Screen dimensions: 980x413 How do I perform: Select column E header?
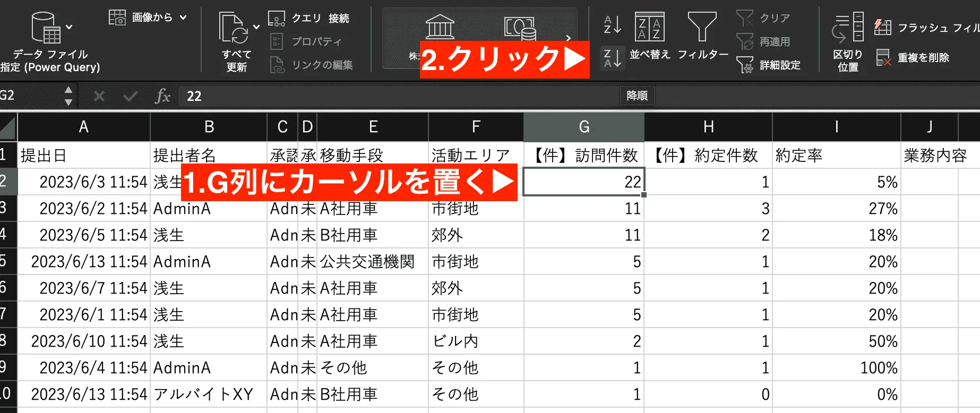(x=373, y=127)
